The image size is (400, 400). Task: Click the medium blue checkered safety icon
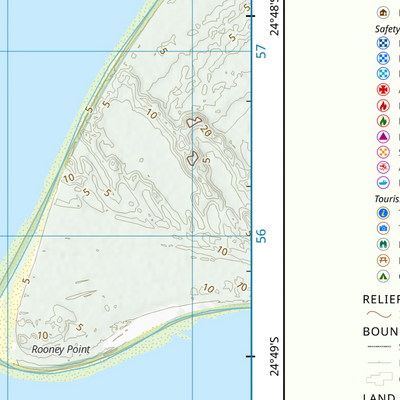point(383,58)
